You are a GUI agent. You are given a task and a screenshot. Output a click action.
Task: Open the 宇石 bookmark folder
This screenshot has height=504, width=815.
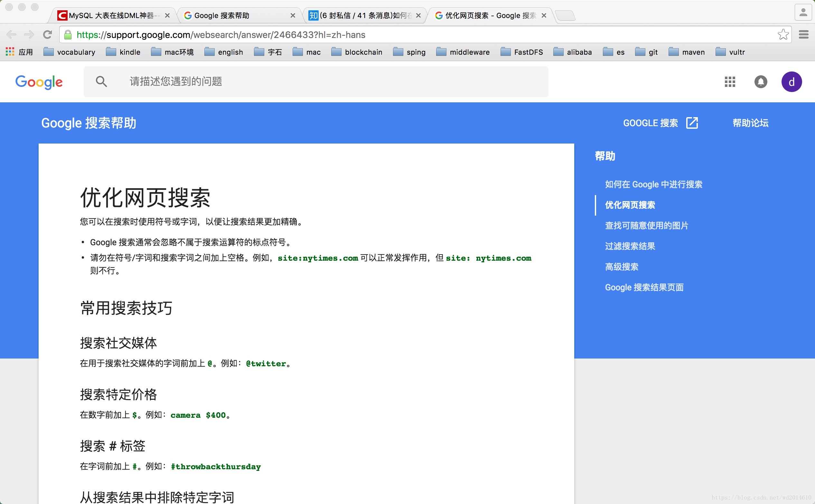pyautogui.click(x=268, y=52)
